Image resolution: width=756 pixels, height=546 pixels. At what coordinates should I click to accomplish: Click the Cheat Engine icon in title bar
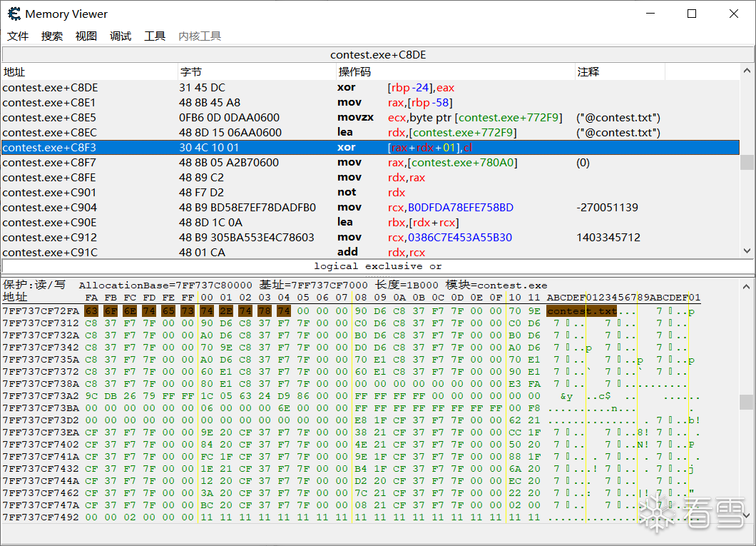pyautogui.click(x=14, y=14)
